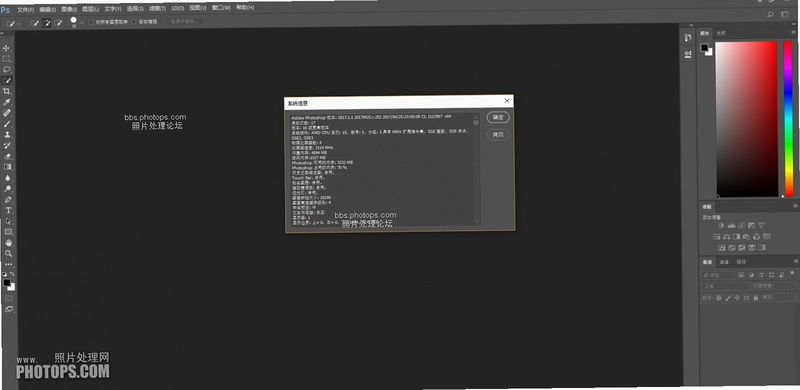The height and width of the screenshot is (390, 800).
Task: Add a Brightness/Contrast adjustment
Action: click(x=721, y=225)
